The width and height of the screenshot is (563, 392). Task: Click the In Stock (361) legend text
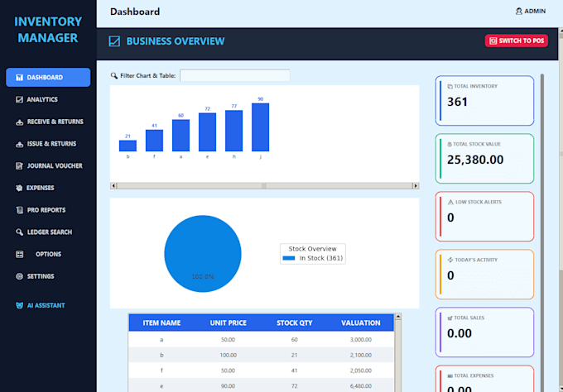pos(321,258)
